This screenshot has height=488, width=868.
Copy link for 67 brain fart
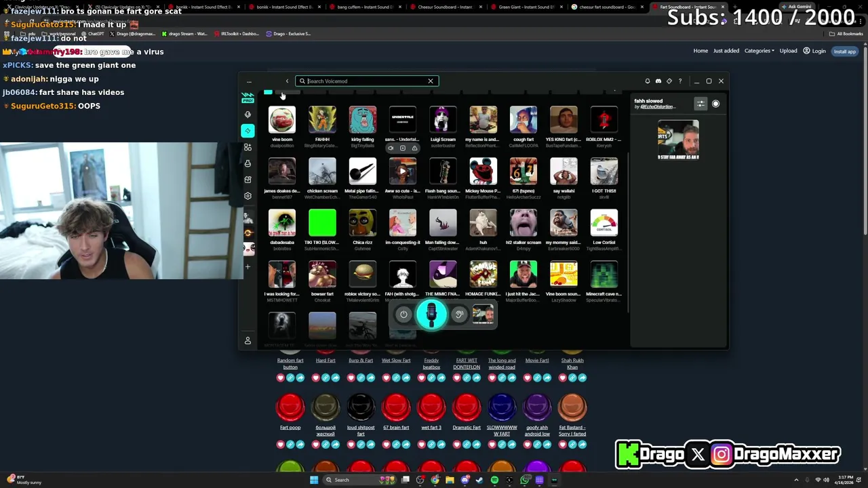click(396, 445)
